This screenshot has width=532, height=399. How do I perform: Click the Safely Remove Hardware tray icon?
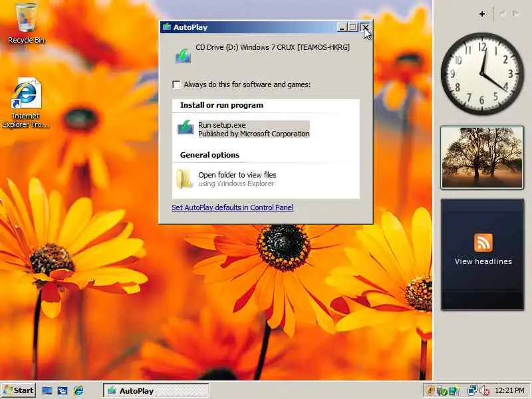pyautogui.click(x=442, y=390)
